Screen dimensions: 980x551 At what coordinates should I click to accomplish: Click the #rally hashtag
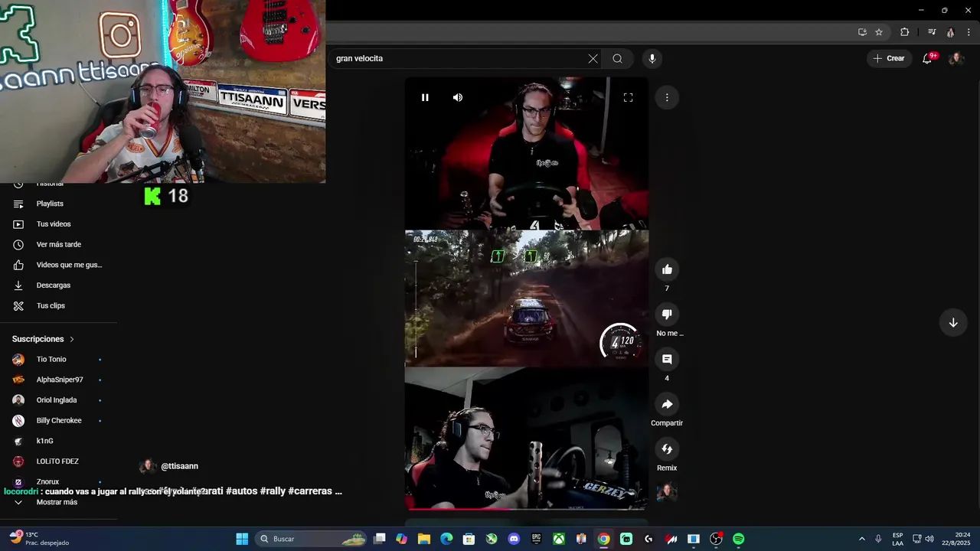[273, 491]
